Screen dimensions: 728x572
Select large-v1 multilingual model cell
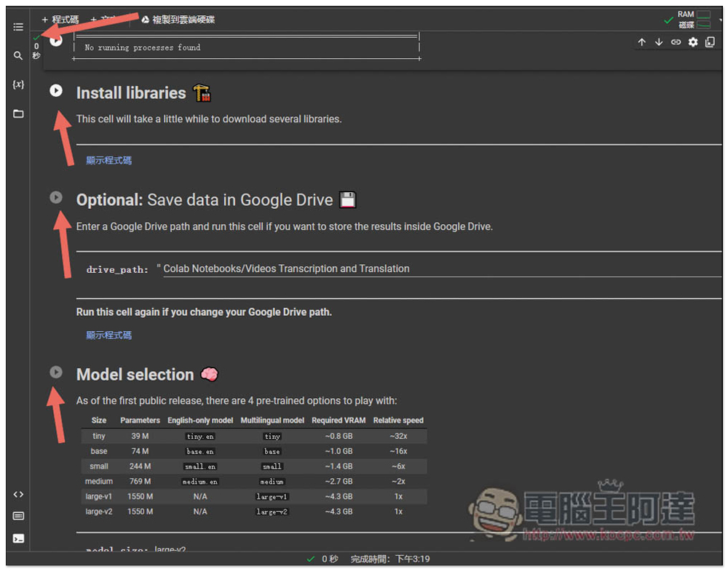pyautogui.click(x=272, y=497)
